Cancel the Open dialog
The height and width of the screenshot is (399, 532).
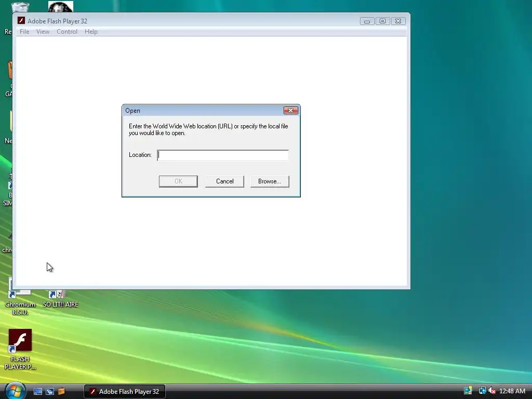[224, 181]
